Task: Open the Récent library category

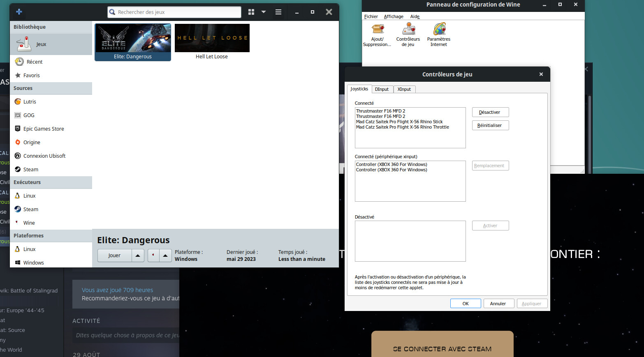Action: click(x=51, y=62)
